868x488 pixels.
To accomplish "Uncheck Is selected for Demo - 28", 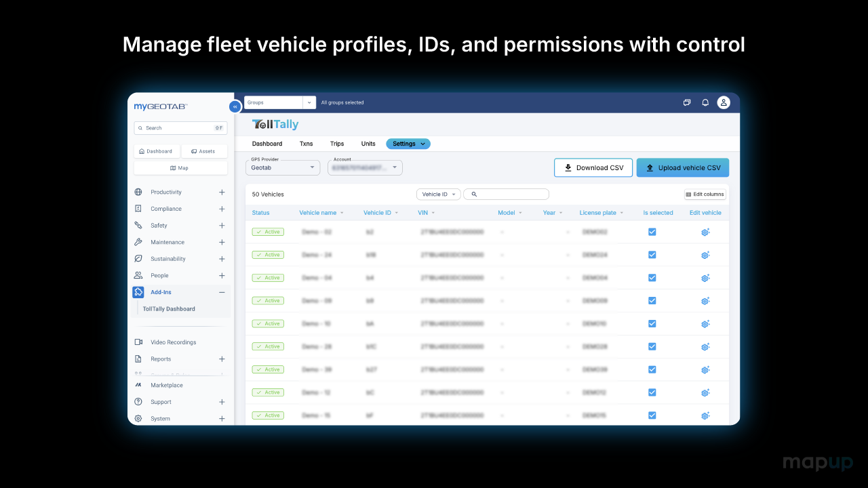I will (652, 346).
